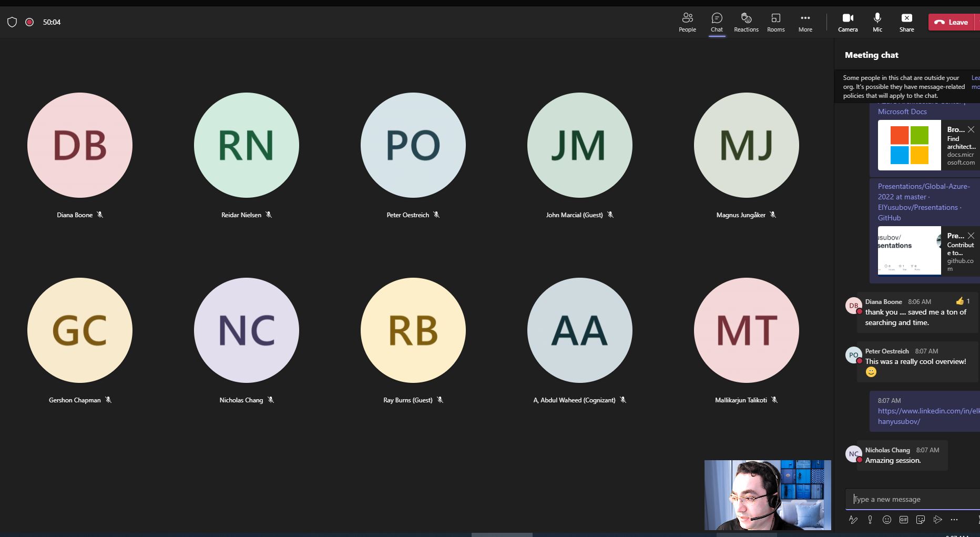Dismiss the GitHub link preview card
The width and height of the screenshot is (980, 537).
971,236
